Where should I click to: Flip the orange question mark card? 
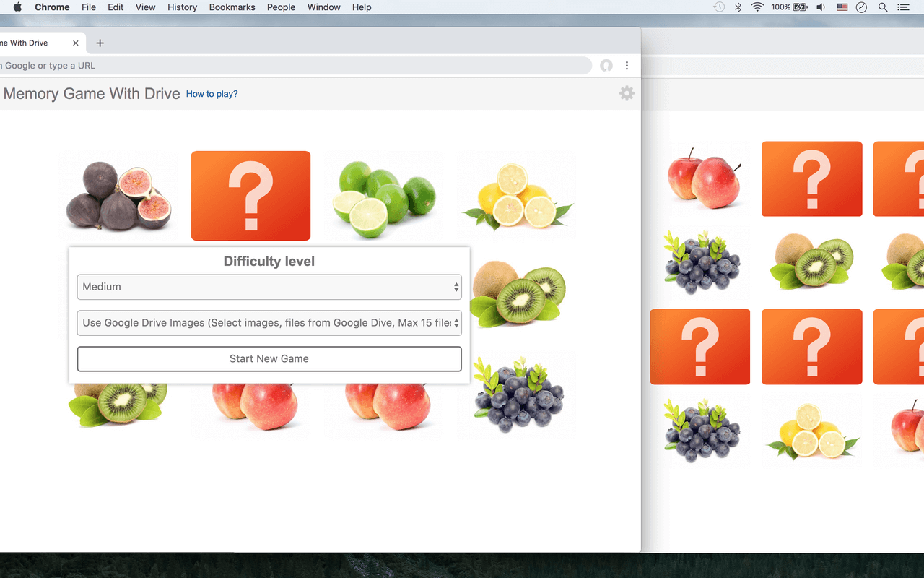tap(250, 196)
